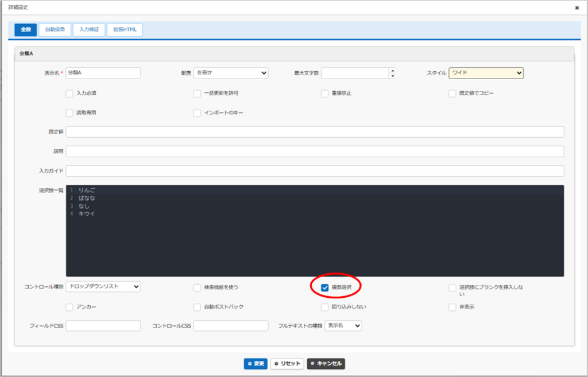
Task: Select the 拡張HTML tab
Action: [125, 29]
